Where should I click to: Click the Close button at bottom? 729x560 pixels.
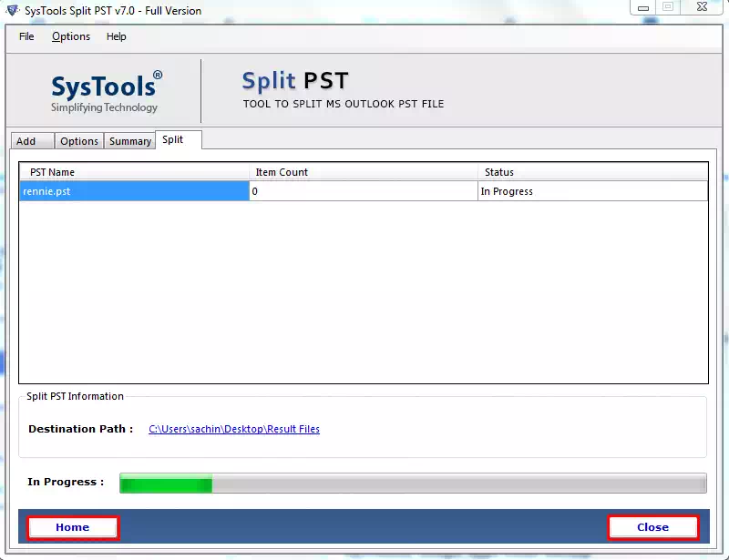click(652, 527)
